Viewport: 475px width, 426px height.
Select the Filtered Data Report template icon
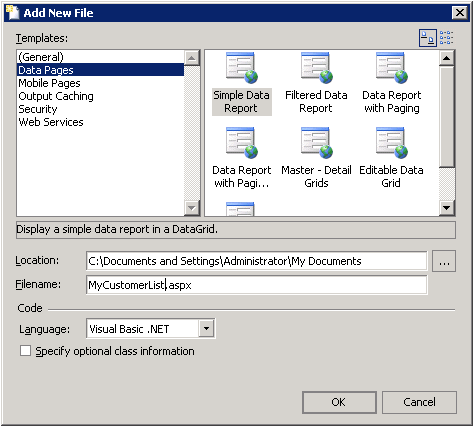point(317,68)
